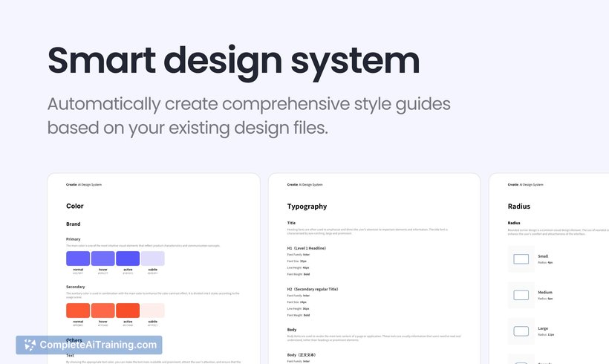This screenshot has width=609, height=364.
Task: Click 'Creatie AI Design System' on Color card
Action: pos(84,185)
